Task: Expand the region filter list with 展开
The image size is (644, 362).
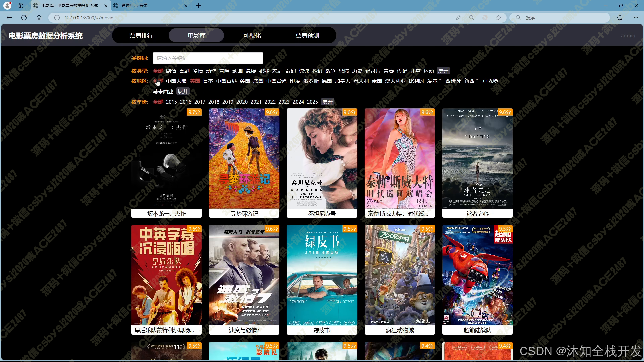Action: tap(183, 92)
